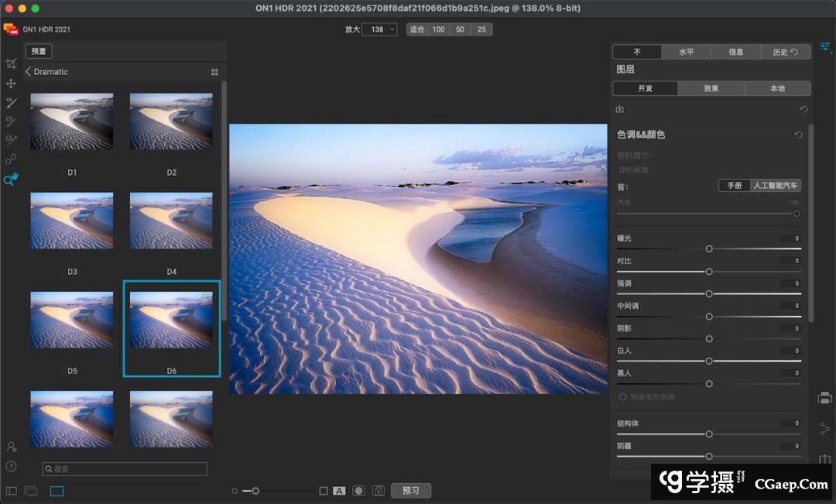Open the 预置 presets panel selector

click(39, 51)
